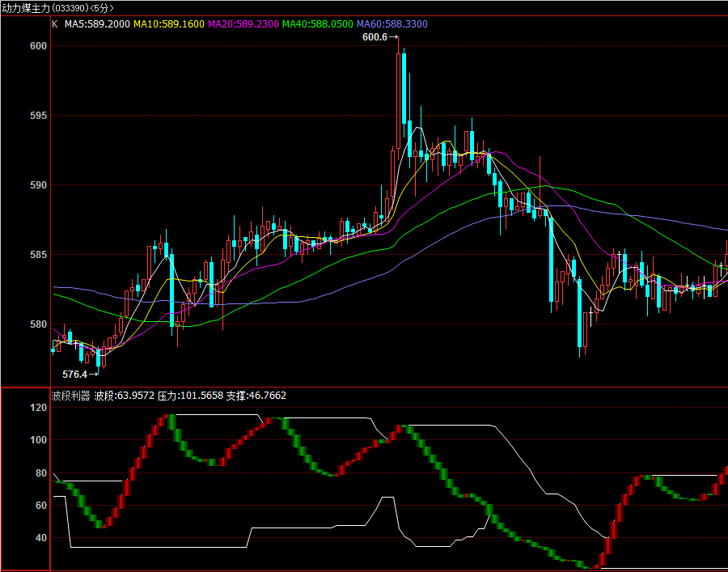The height and width of the screenshot is (572, 728).
Task: Click the 576.4 low price marker
Action: pos(74,375)
